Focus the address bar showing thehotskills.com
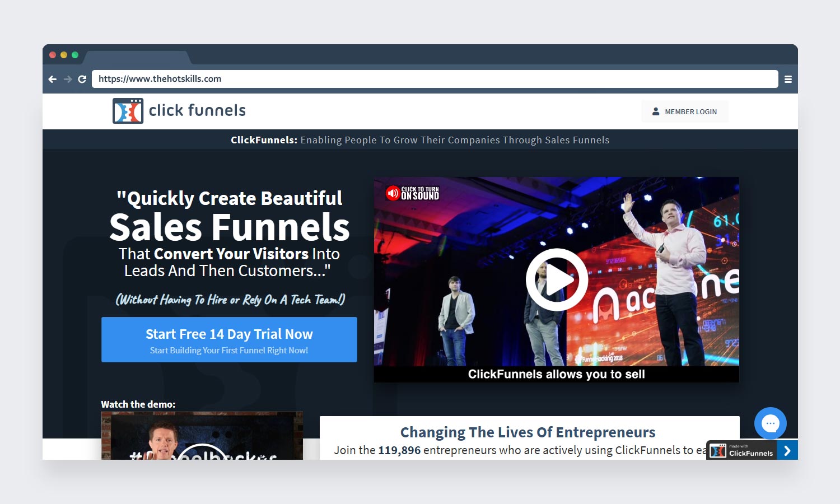Image resolution: width=840 pixels, height=504 pixels. [x=435, y=79]
